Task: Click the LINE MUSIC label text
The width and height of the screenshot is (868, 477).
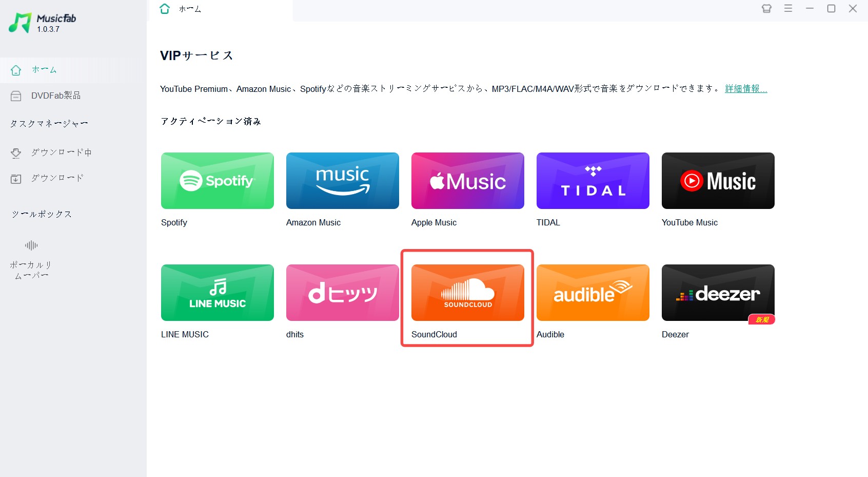Action: tap(185, 334)
